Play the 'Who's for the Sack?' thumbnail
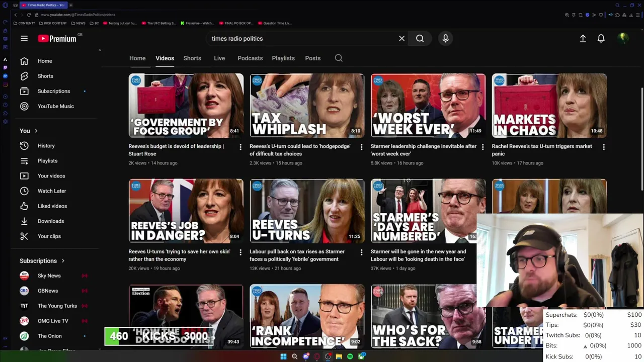The width and height of the screenshot is (644, 362). 428,316
